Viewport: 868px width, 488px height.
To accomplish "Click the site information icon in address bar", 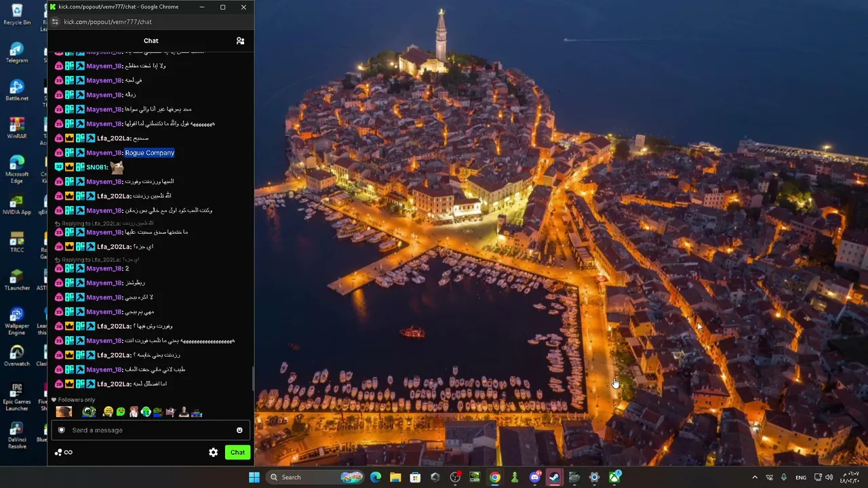I will (55, 22).
